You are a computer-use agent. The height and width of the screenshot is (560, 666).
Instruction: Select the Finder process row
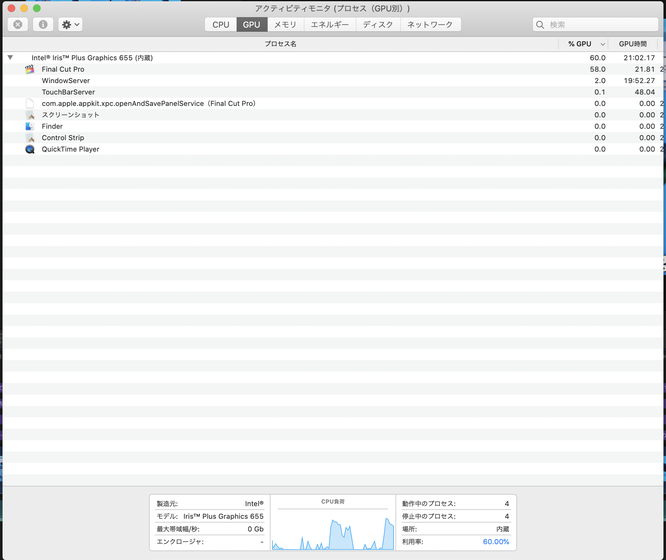pyautogui.click(x=333, y=126)
